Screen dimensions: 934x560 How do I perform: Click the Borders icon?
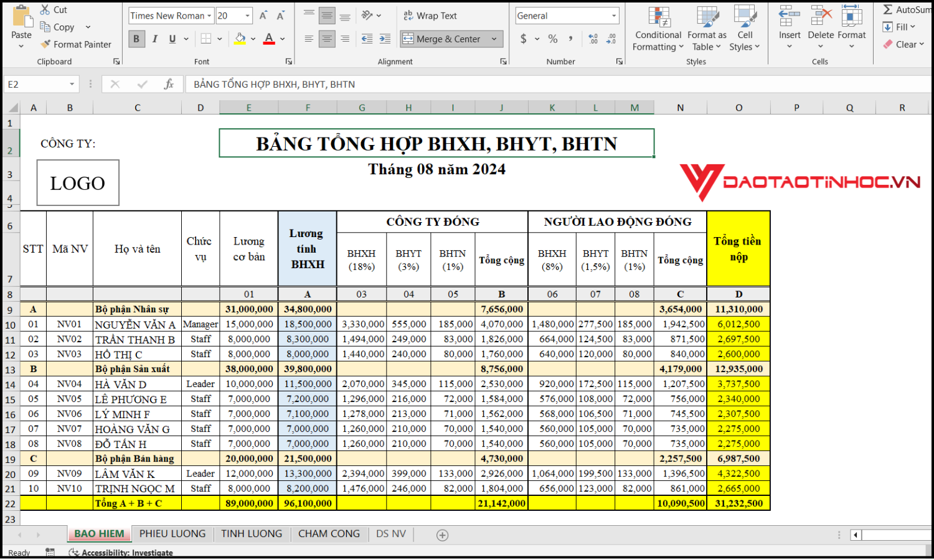(x=206, y=39)
